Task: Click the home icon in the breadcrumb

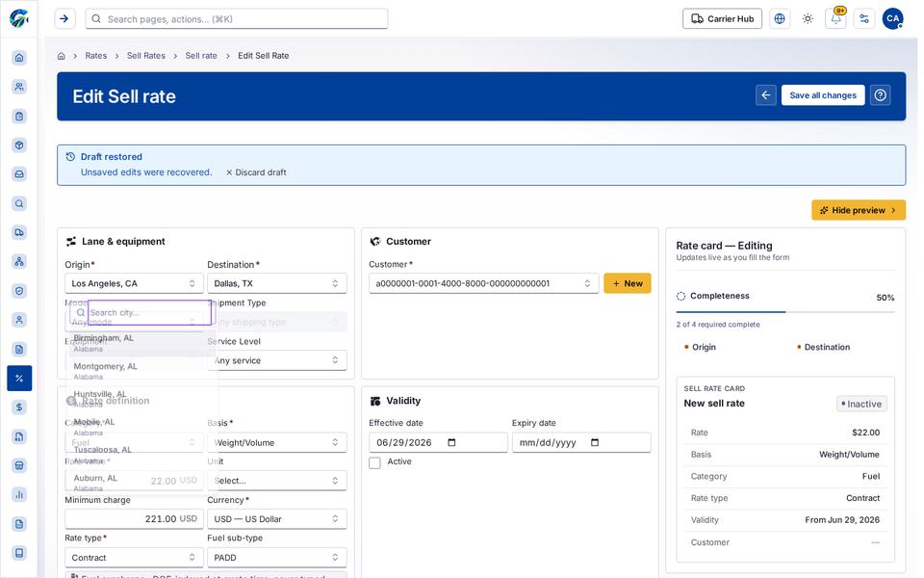Action: [62, 56]
